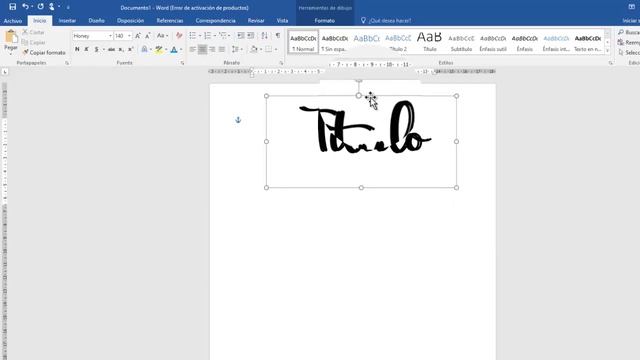This screenshot has width=640, height=360.
Task: Align text to the left
Action: (x=193, y=49)
